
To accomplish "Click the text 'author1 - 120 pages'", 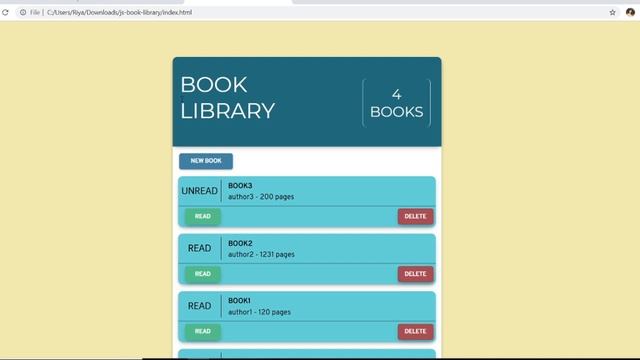I will pos(259,312).
